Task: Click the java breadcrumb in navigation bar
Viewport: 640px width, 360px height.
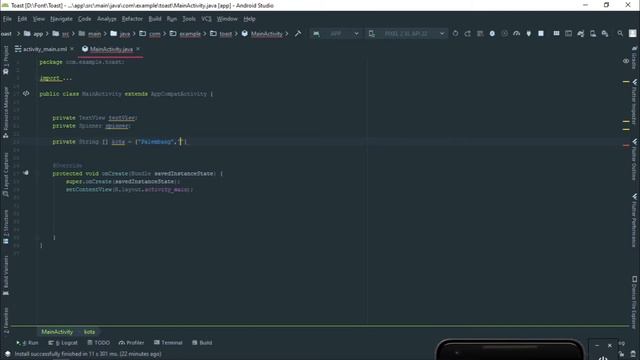Action: 120,34
